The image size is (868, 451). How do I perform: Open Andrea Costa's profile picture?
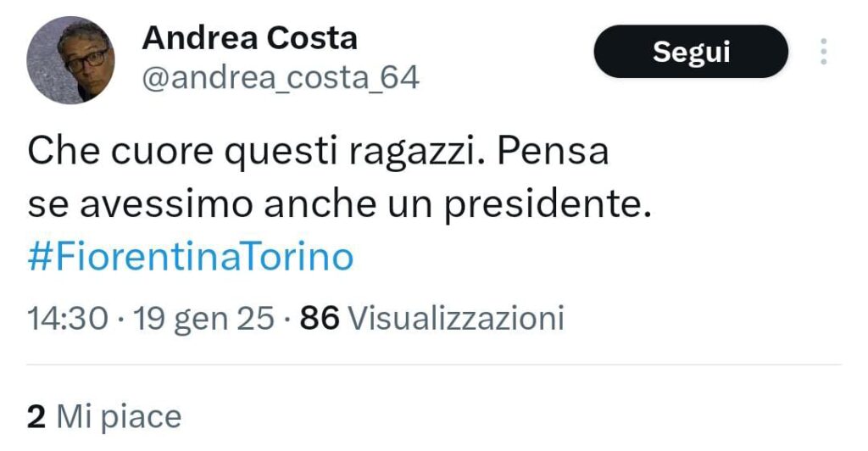70,59
